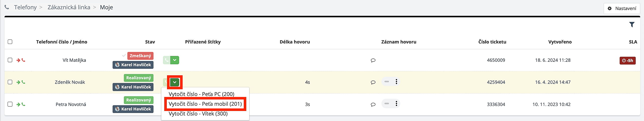Go to Zákaznická linka breadcrumb
The height and width of the screenshot is (121, 644).
69,7
